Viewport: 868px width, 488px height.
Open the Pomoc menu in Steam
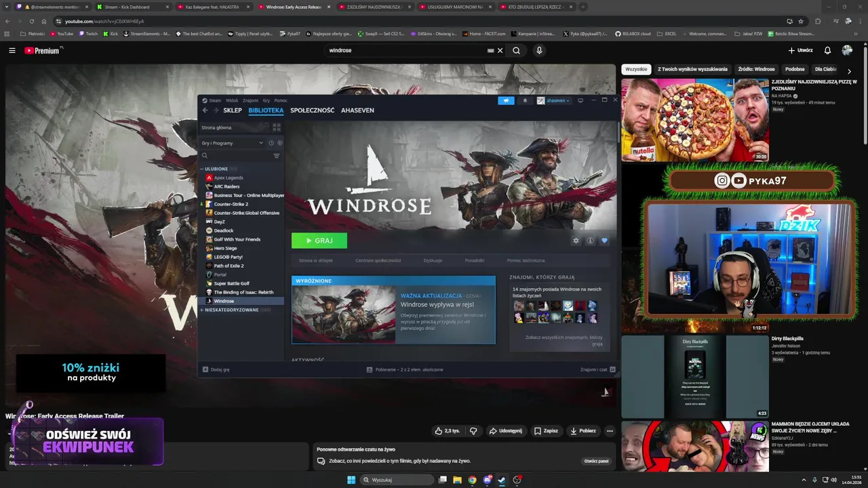(281, 100)
